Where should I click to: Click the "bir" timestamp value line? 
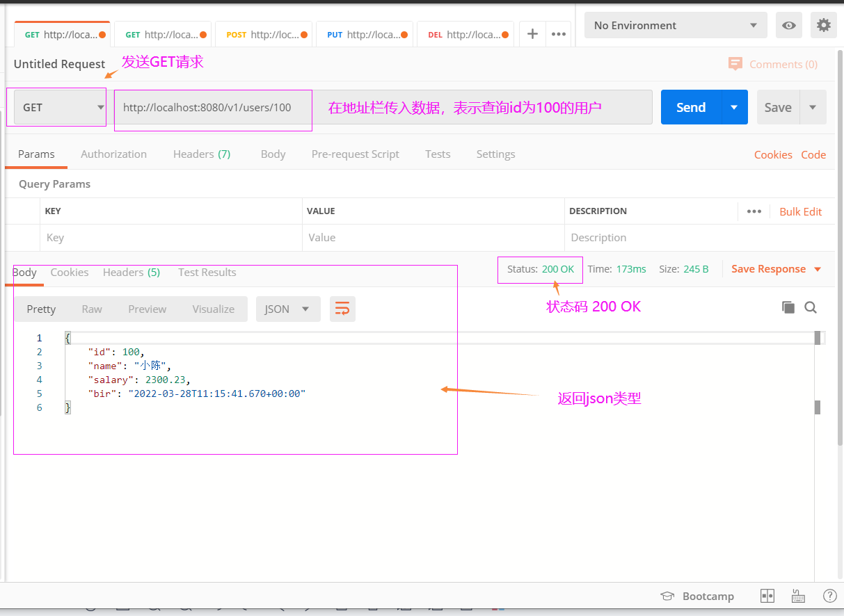point(197,394)
